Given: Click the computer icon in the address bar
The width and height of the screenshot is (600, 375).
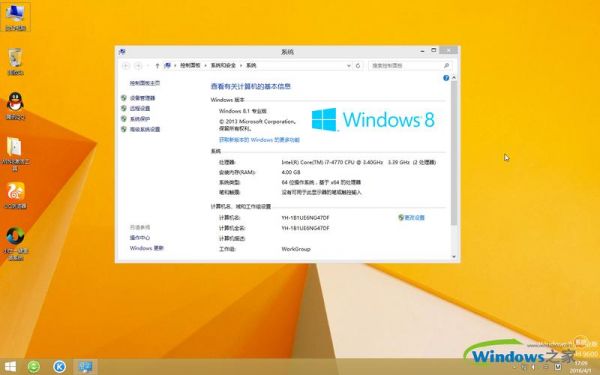Looking at the screenshot, I should coord(168,66).
